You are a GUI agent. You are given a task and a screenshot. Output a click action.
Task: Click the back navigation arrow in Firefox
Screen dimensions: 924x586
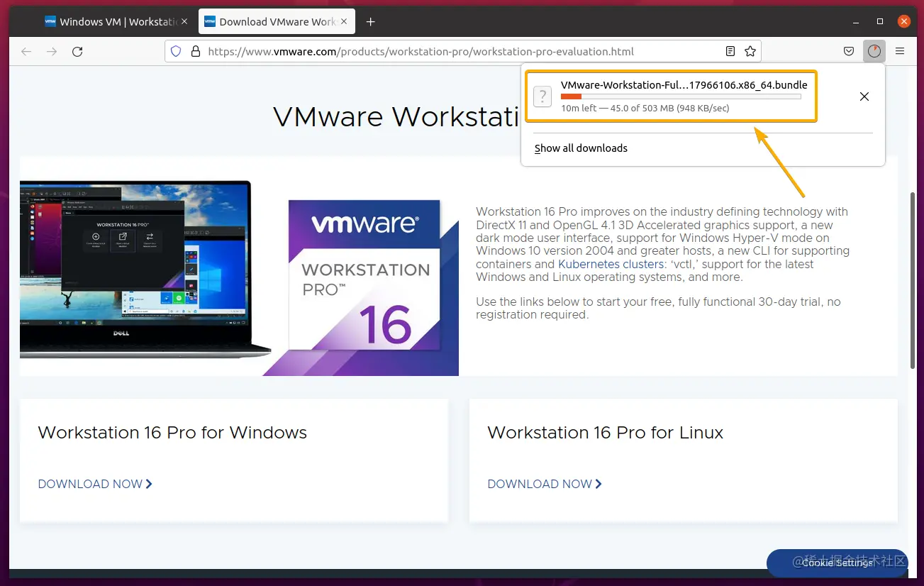(26, 51)
